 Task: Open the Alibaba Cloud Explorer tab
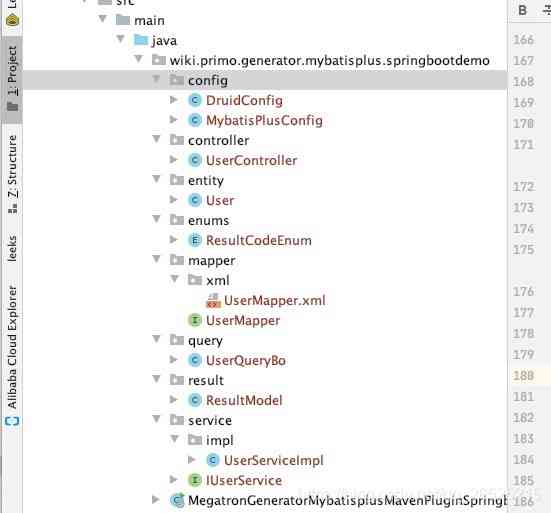click(12, 355)
